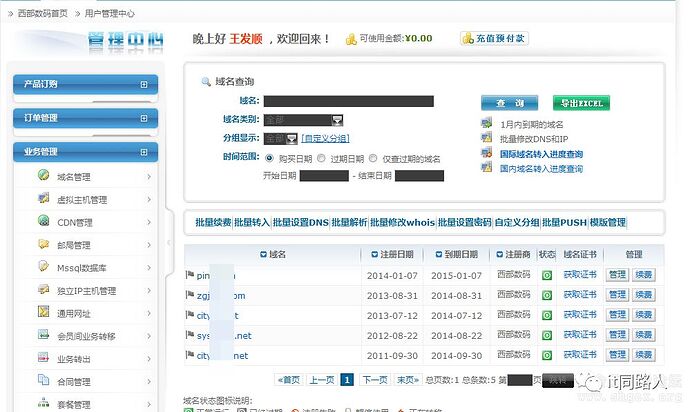Click the 国际域名转入进度查询 link
The image size is (690, 412).
click(540, 154)
